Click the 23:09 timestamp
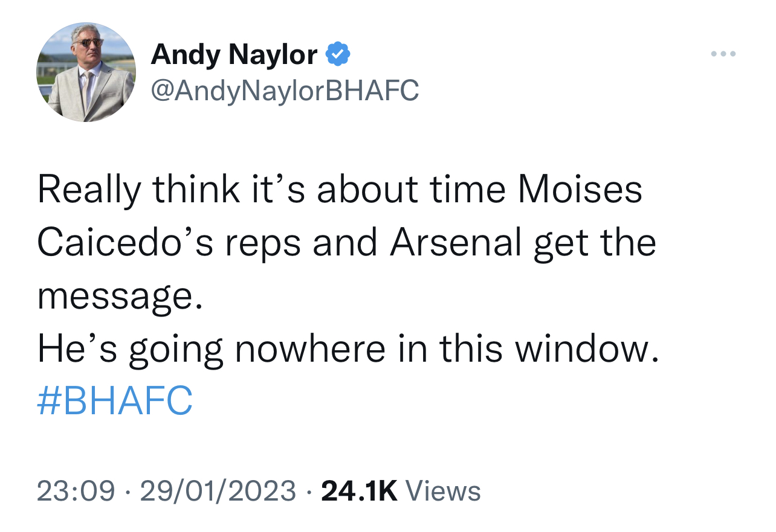 click(x=76, y=490)
